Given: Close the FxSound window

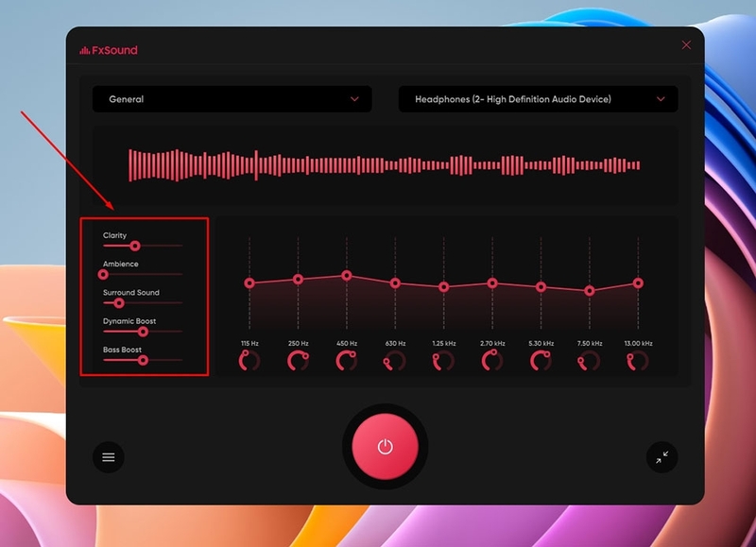Looking at the screenshot, I should pyautogui.click(x=686, y=45).
